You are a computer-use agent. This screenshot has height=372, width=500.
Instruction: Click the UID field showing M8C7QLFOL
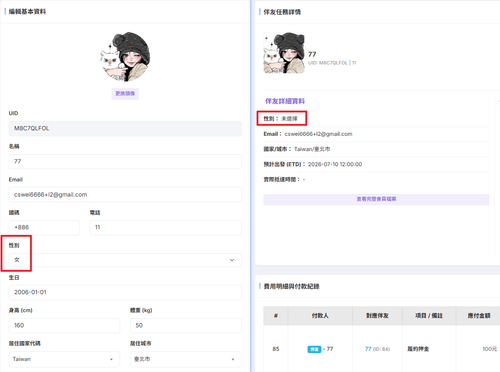point(125,128)
